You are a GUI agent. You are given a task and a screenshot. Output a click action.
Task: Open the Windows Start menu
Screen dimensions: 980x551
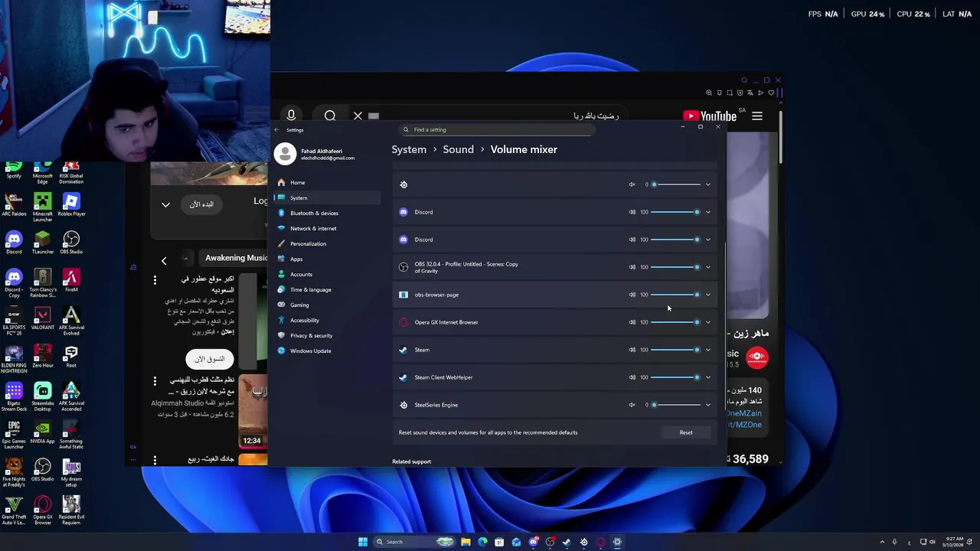(363, 542)
